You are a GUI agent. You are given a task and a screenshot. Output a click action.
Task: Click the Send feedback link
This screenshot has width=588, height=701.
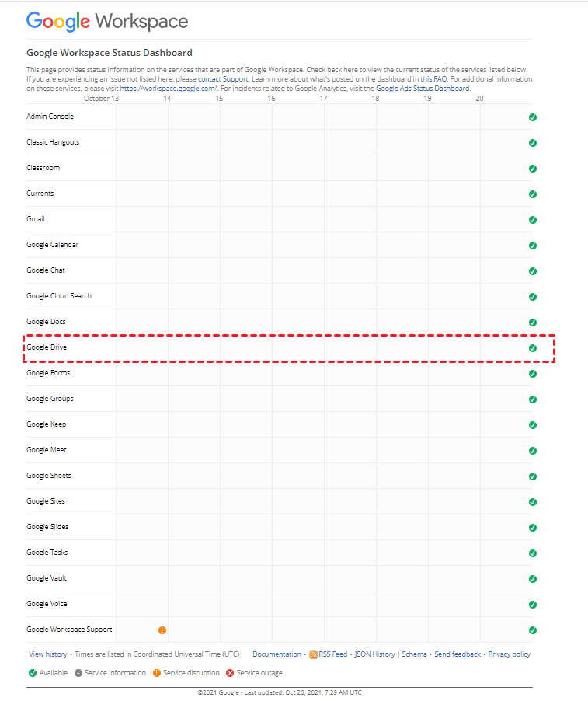[458, 654]
